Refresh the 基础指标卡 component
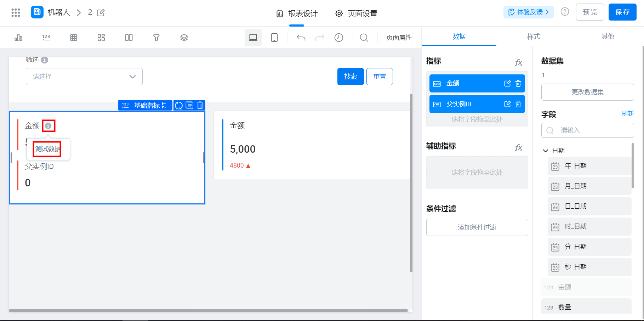644x321 pixels. 179,105
